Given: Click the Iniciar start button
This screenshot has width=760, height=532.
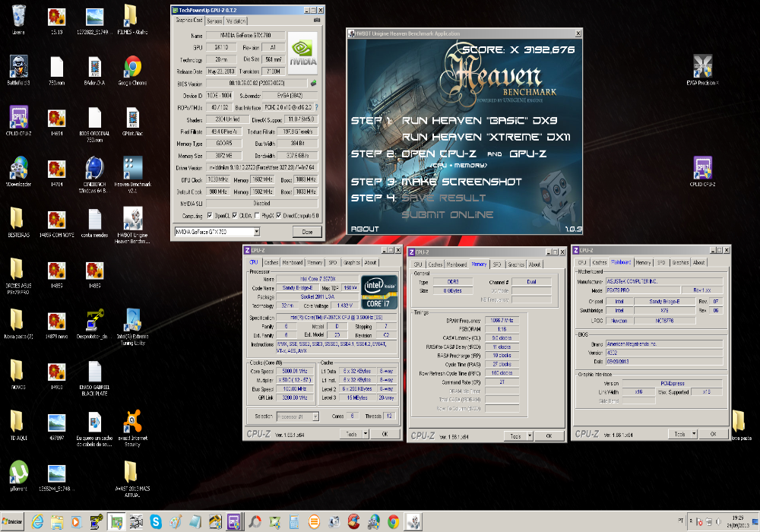Looking at the screenshot, I should pos(13,522).
